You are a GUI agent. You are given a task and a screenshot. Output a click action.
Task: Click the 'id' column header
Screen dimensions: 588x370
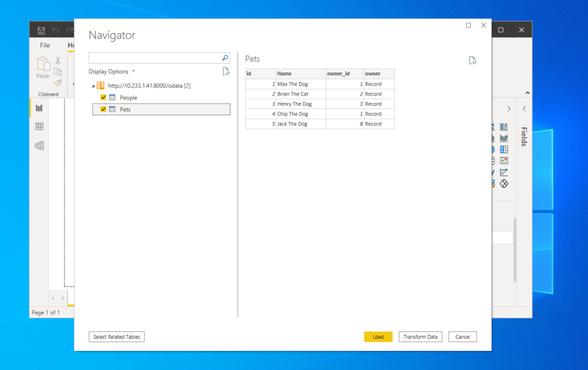click(261, 74)
